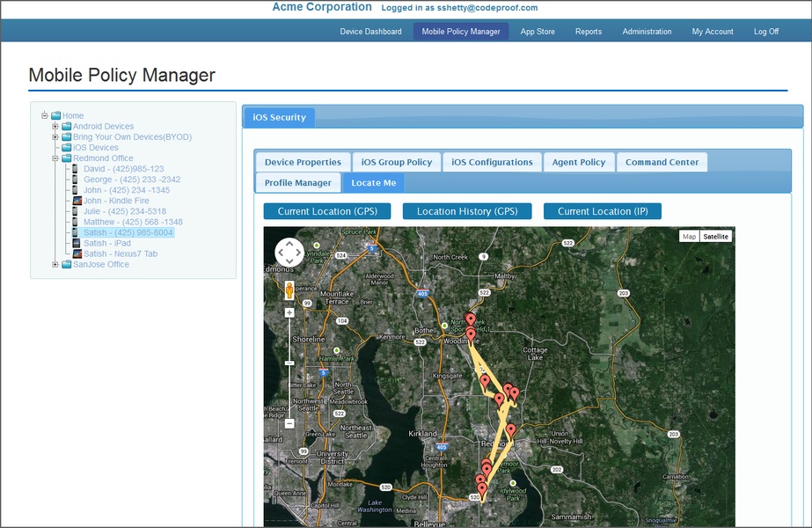
Task: Zoom out using the map minus button
Action: pos(289,423)
